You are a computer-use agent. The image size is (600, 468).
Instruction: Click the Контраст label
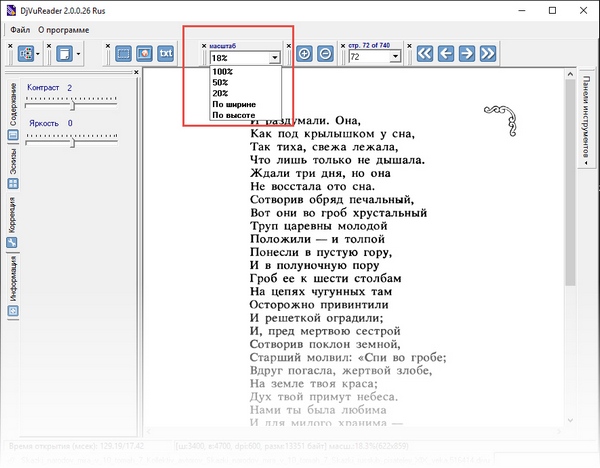43,88
